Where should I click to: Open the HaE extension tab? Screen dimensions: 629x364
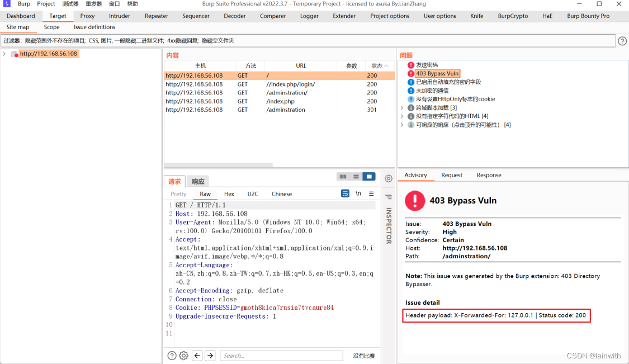[x=547, y=16]
